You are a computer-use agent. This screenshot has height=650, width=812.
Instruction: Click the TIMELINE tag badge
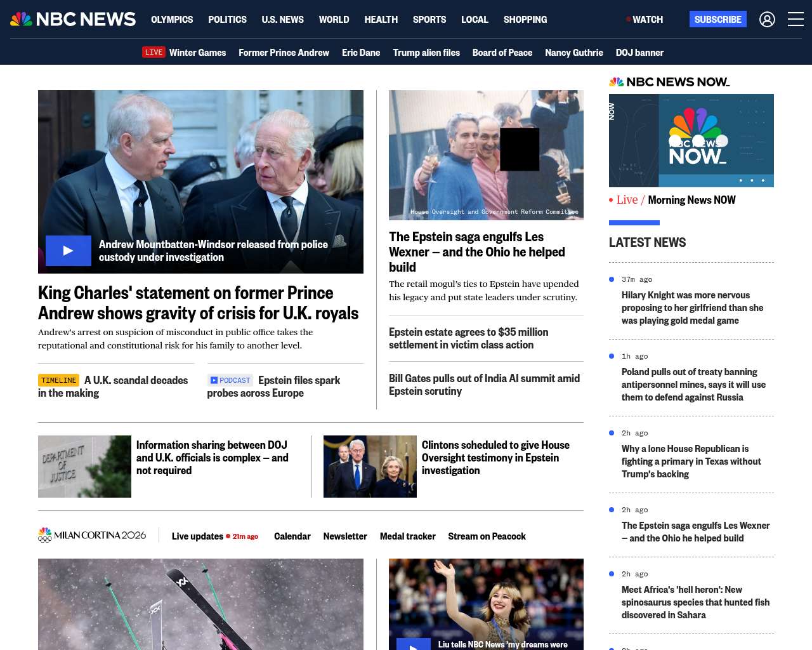pyautogui.click(x=58, y=380)
